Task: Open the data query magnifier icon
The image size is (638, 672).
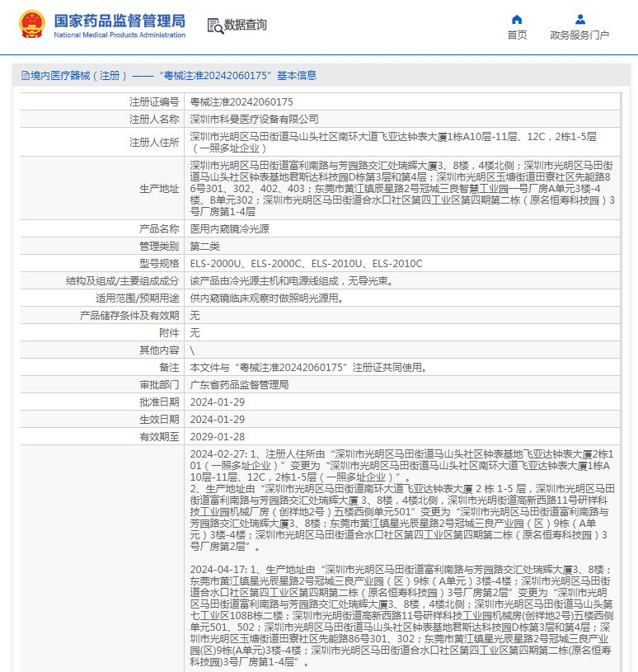Action: pyautogui.click(x=215, y=26)
